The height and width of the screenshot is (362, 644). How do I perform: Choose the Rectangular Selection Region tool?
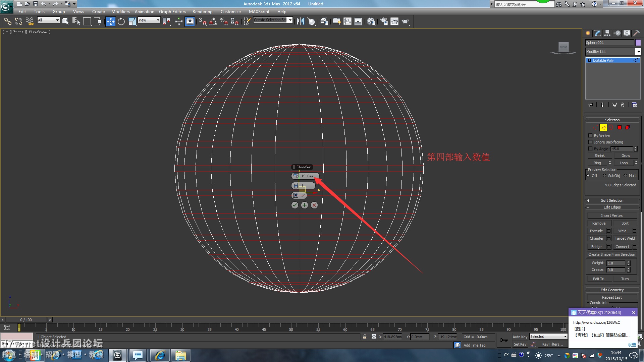pyautogui.click(x=87, y=21)
